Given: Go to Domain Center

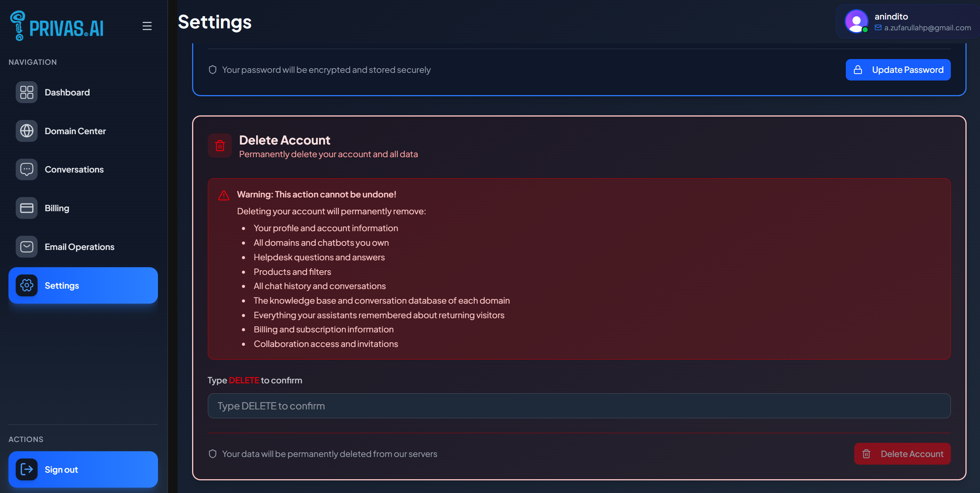Looking at the screenshot, I should pyautogui.click(x=83, y=131).
